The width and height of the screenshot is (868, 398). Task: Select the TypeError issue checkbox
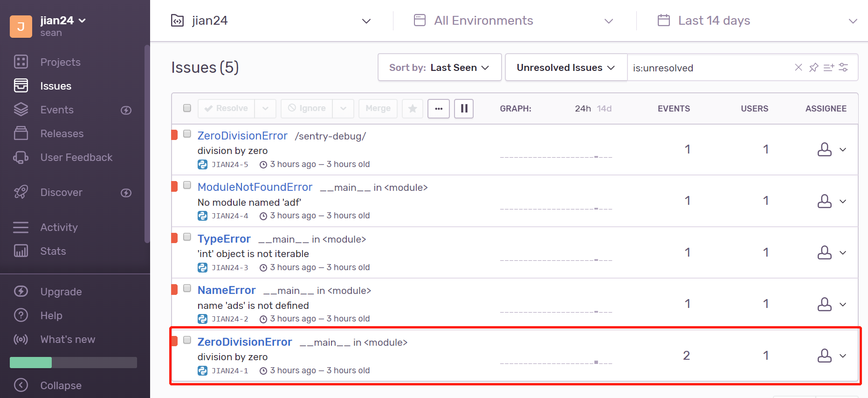[187, 237]
